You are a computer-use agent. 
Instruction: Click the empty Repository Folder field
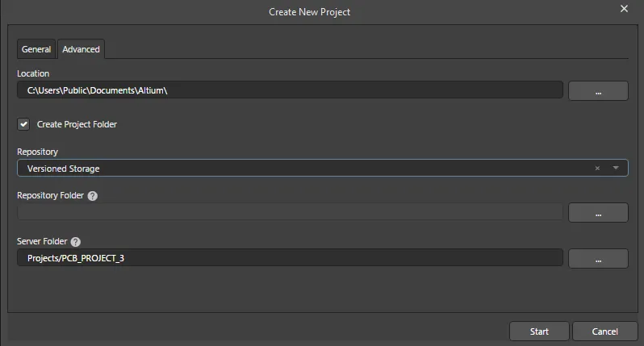[x=290, y=212]
